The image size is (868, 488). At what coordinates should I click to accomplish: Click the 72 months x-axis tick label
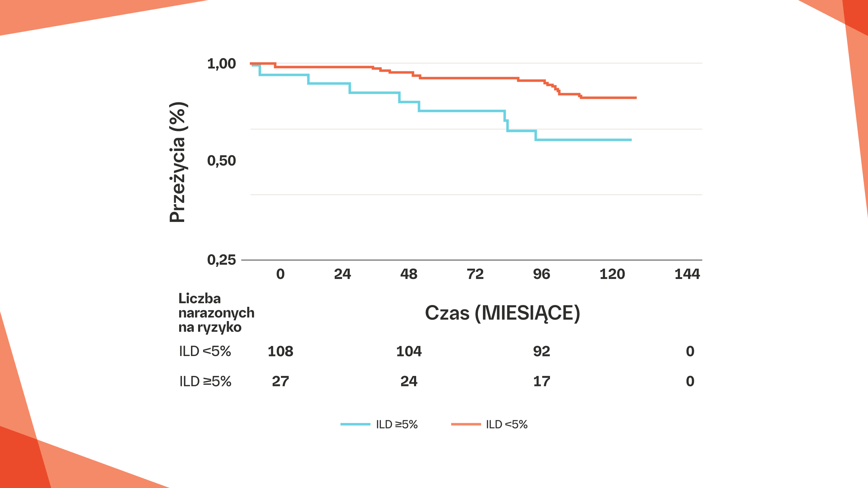pyautogui.click(x=475, y=274)
